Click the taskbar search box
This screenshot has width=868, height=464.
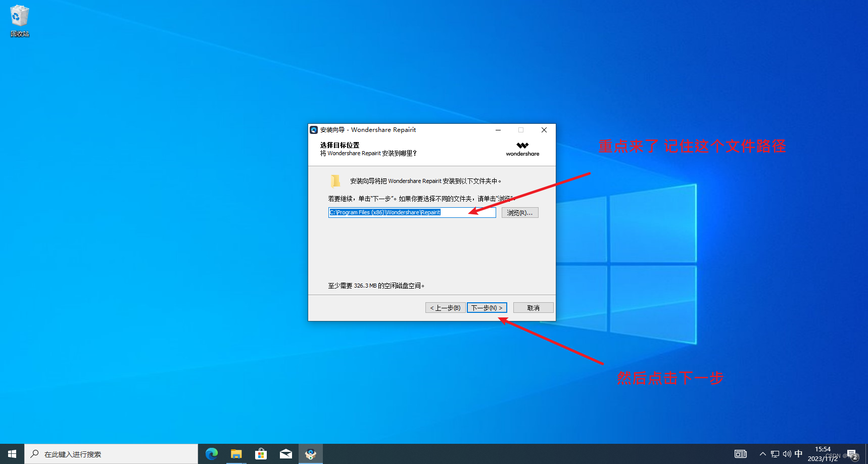(111, 454)
